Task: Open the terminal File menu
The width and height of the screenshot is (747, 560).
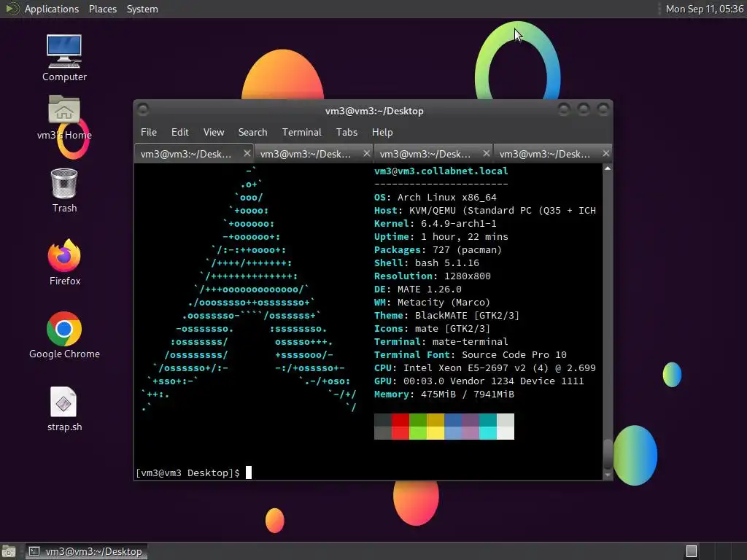Action: 149,133
